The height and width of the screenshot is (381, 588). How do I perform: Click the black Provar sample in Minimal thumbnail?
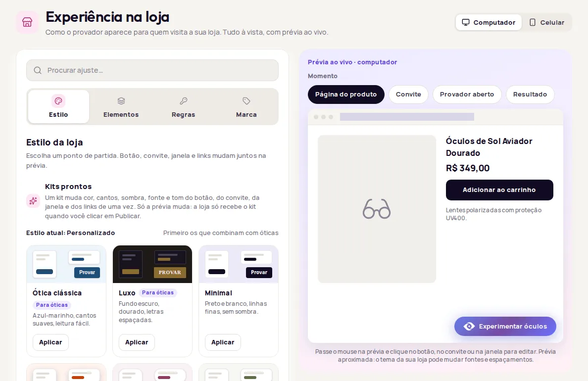coord(259,272)
